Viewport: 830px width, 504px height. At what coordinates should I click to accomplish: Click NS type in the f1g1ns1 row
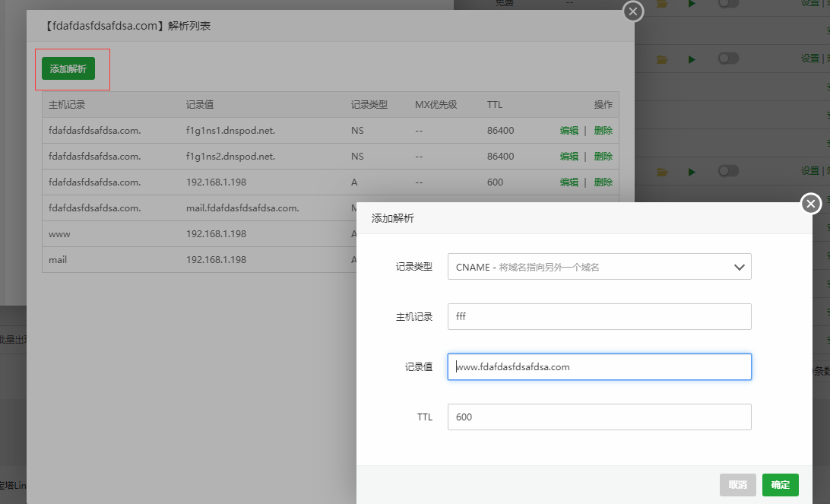click(x=357, y=131)
